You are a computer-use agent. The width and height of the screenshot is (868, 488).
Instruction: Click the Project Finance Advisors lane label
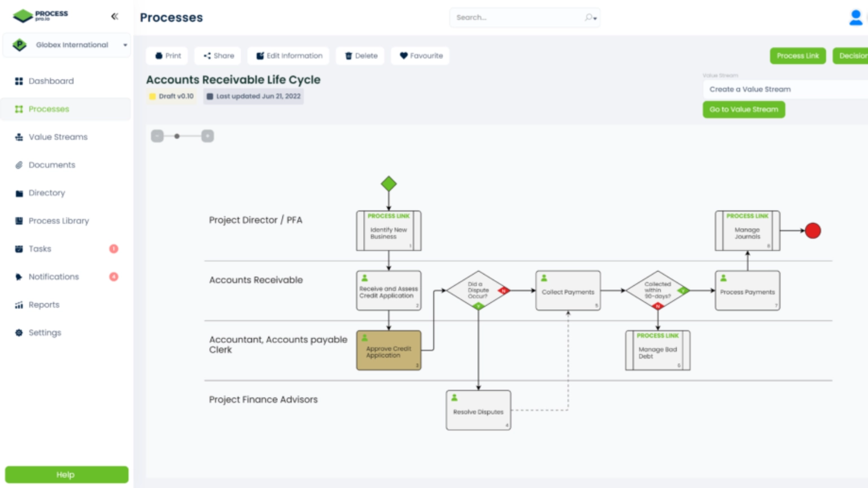coord(263,400)
